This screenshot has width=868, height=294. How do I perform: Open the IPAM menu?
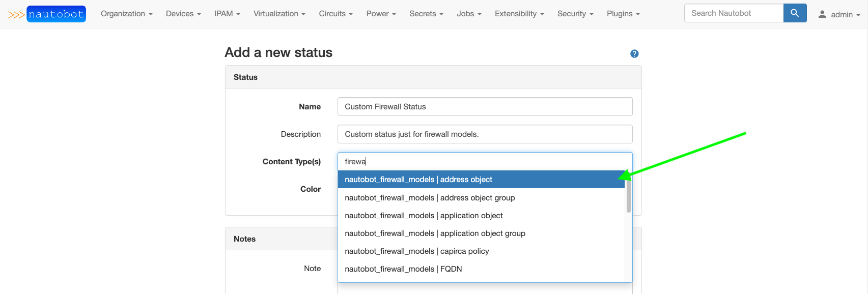click(227, 14)
